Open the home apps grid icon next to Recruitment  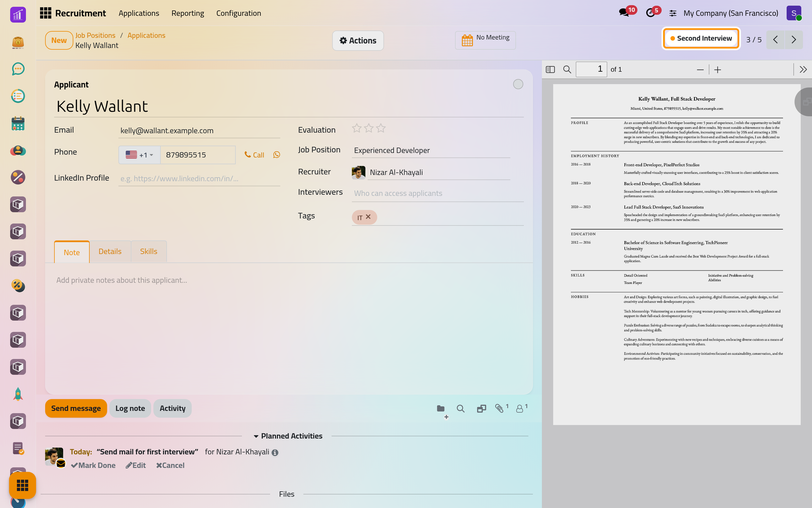(46, 13)
